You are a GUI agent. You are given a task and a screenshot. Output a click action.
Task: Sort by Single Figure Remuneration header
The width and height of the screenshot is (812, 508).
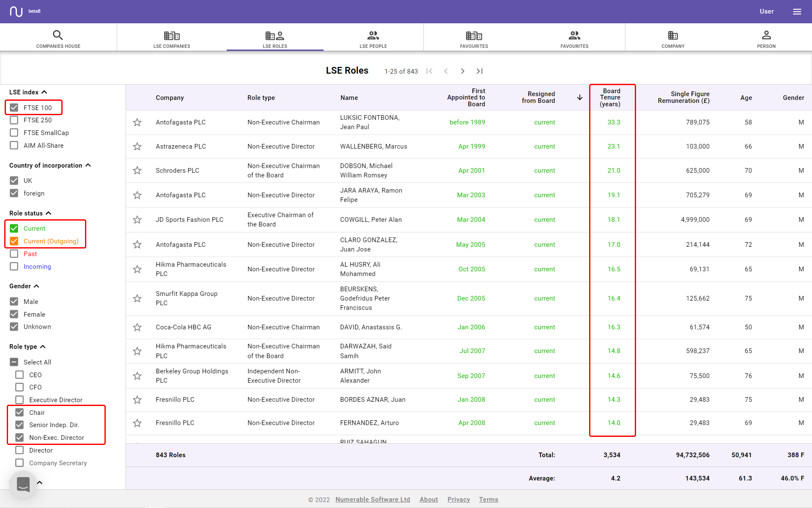click(683, 97)
